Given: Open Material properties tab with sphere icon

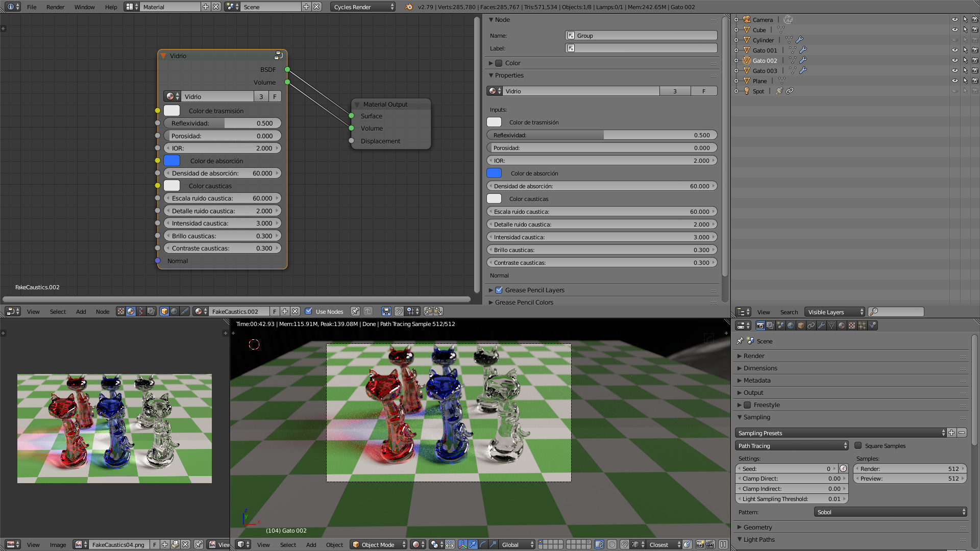Looking at the screenshot, I should (x=842, y=325).
